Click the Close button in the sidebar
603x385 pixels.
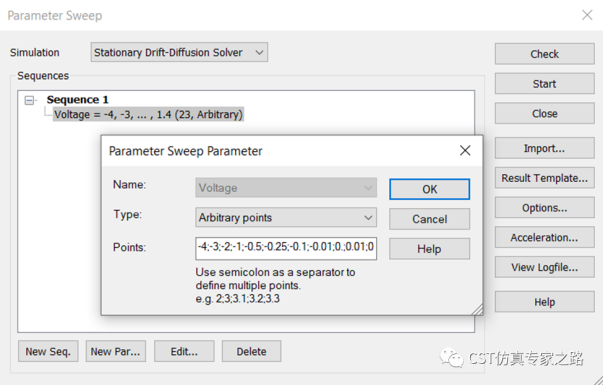point(545,113)
